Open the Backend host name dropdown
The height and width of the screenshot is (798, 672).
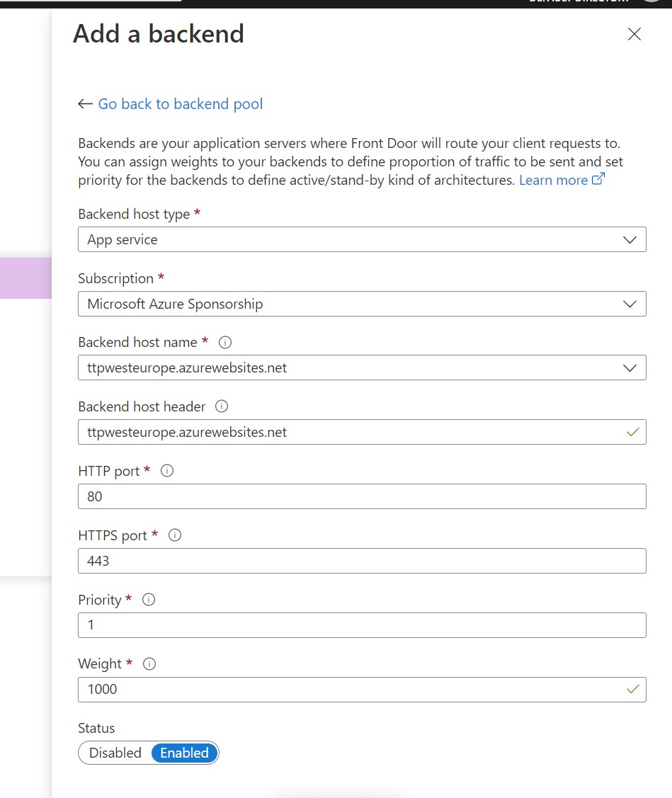tap(362, 367)
